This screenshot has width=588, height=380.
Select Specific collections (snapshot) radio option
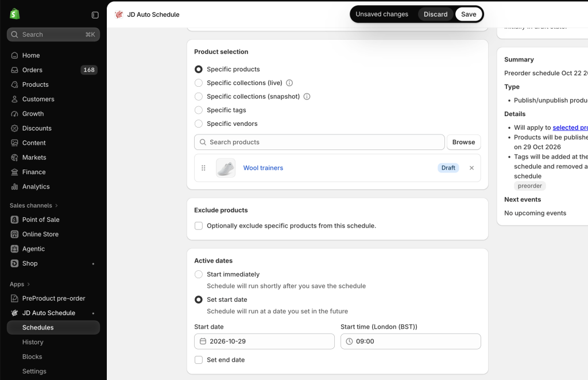point(199,97)
